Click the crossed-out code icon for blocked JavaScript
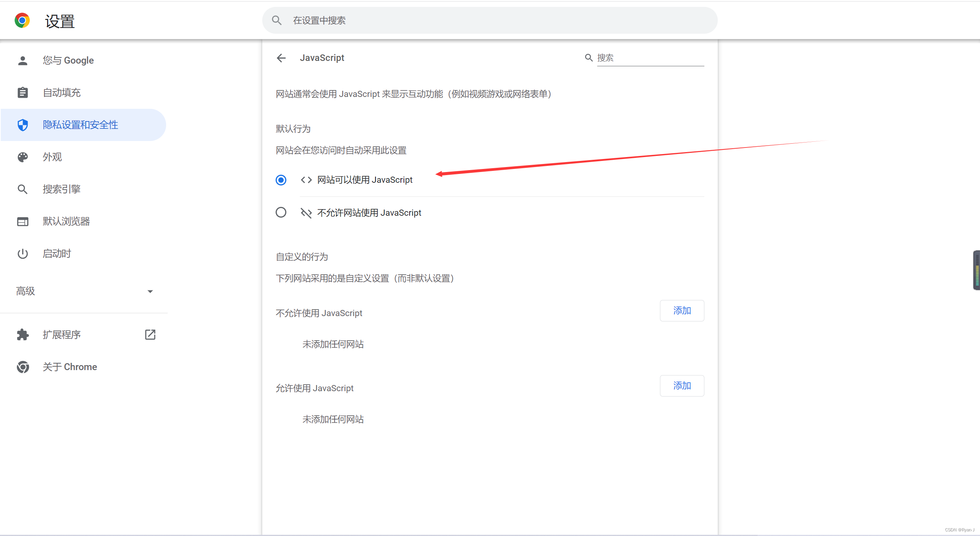Screen dimensions: 980x536 click(306, 213)
